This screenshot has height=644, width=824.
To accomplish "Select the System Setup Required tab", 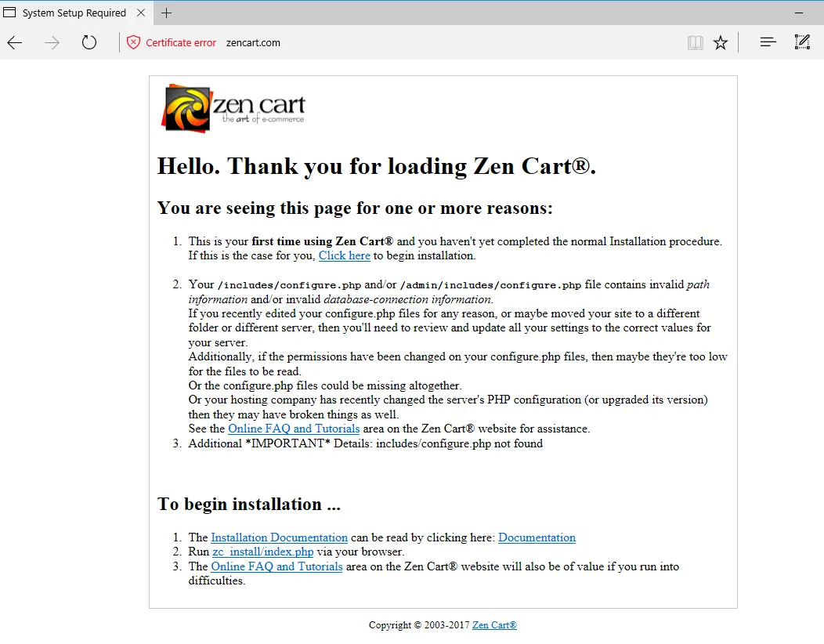I will point(77,13).
